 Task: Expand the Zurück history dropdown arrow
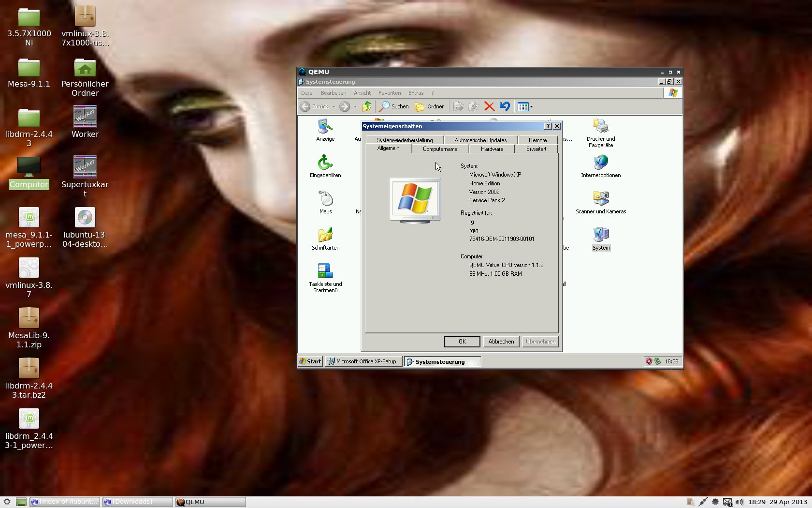click(x=333, y=107)
